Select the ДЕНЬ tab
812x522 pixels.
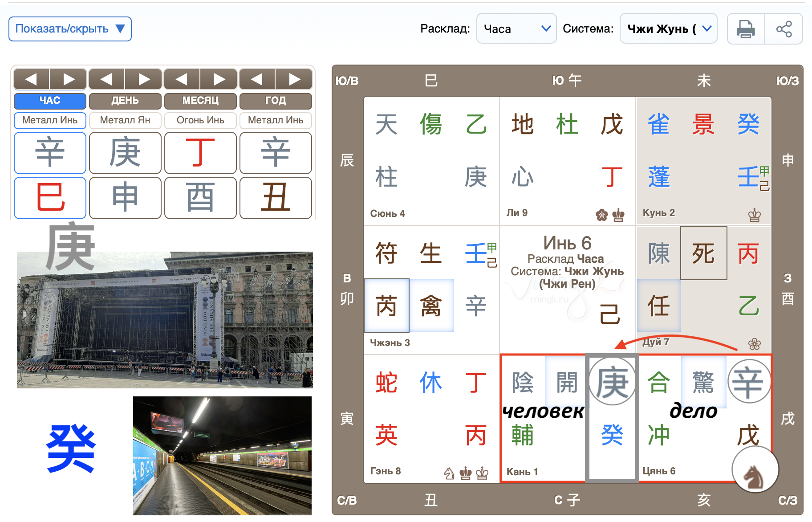point(125,101)
